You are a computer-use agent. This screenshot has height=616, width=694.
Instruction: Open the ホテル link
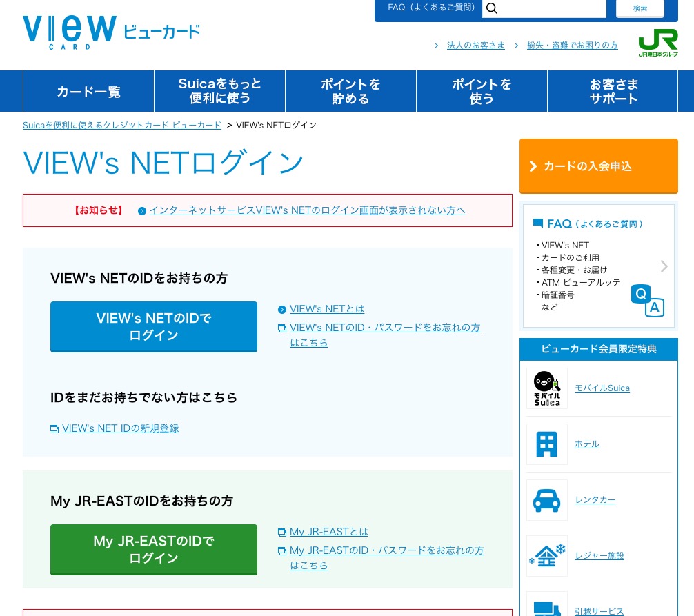[x=587, y=444]
